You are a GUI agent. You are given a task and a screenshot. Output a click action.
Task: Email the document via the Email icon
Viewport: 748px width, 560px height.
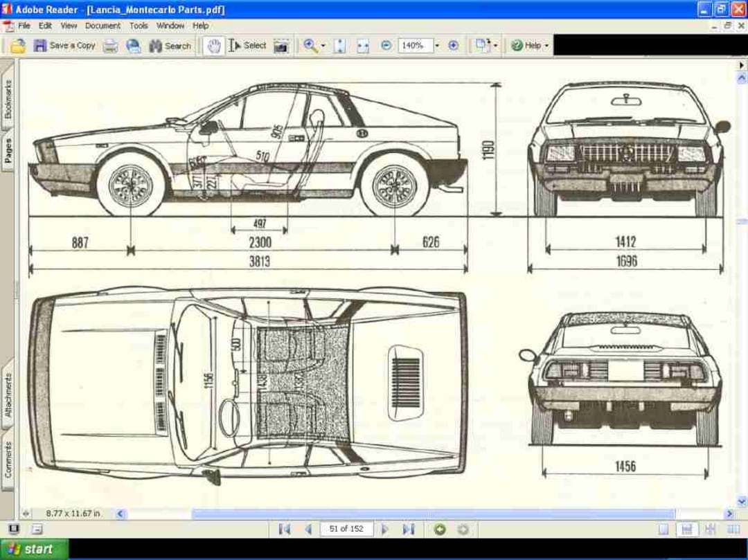click(134, 46)
